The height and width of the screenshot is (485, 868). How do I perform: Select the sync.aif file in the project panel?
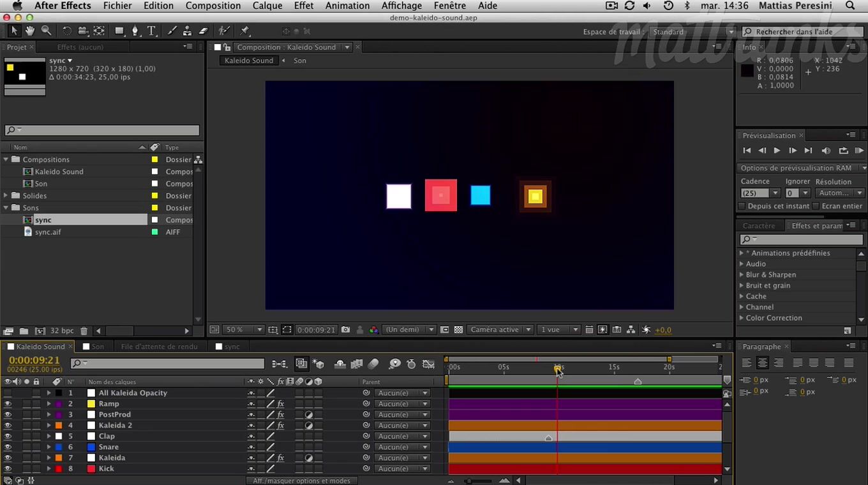(x=48, y=232)
